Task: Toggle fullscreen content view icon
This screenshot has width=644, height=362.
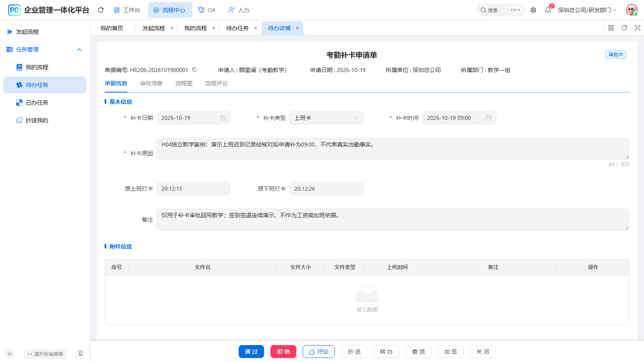Action: pyautogui.click(x=638, y=28)
